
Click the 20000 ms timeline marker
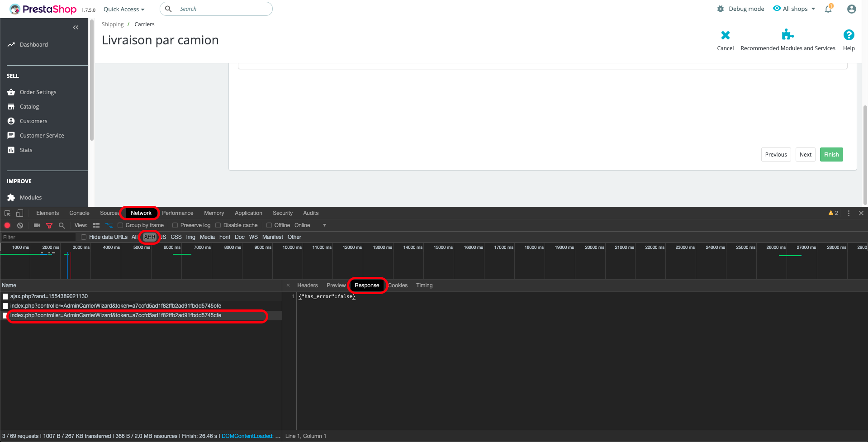click(594, 247)
